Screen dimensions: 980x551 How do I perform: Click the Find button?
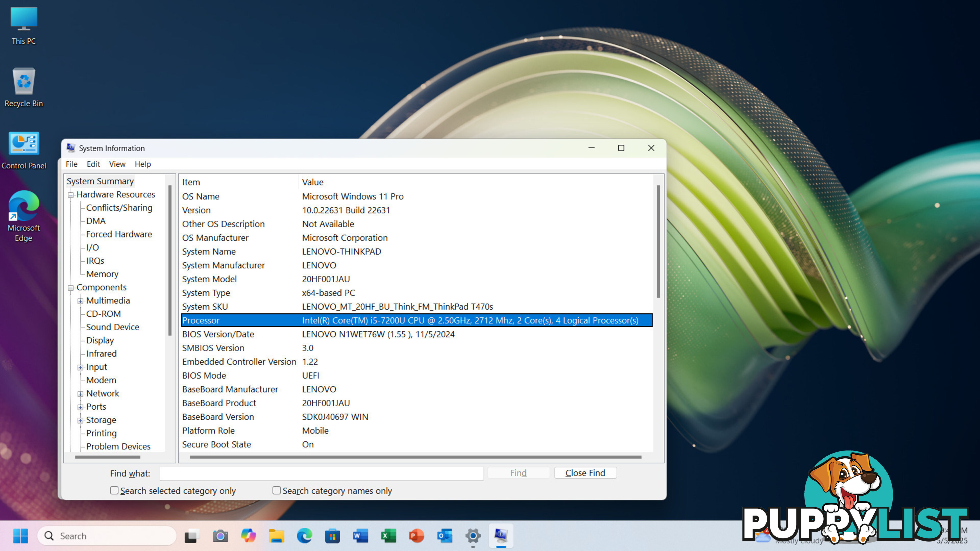click(519, 473)
